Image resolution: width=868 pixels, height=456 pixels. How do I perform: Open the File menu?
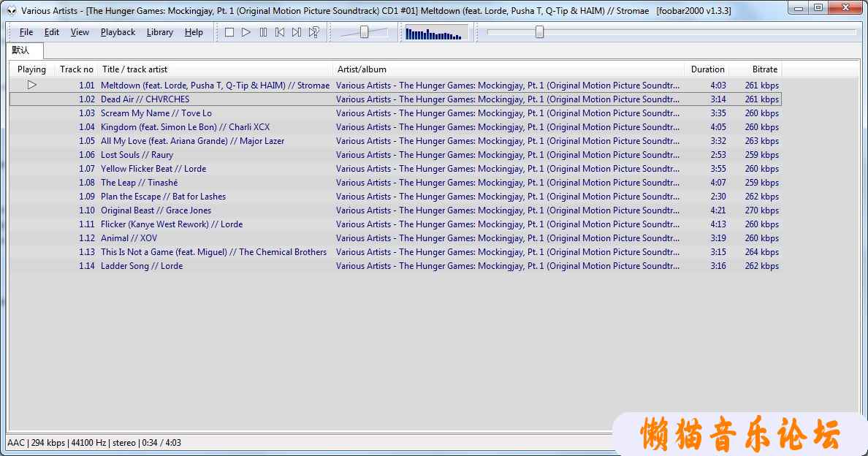click(x=26, y=32)
